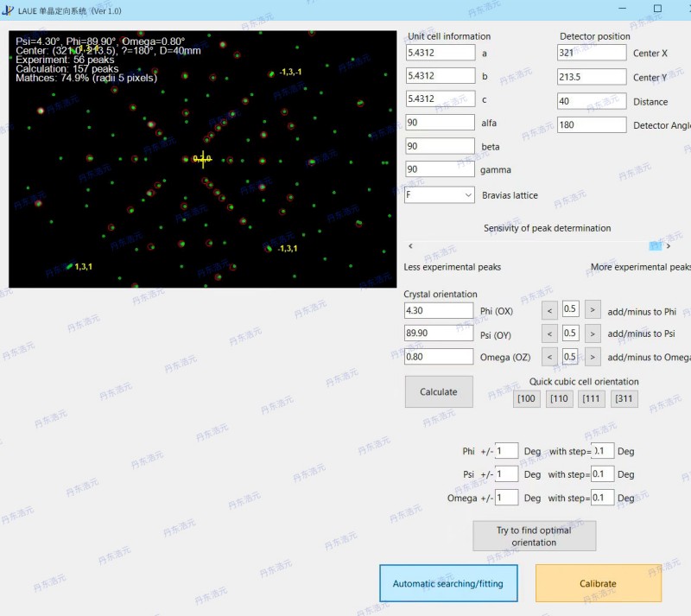Click right arrow of sensitivity scrollbar
This screenshot has width=691, height=616.
[669, 246]
